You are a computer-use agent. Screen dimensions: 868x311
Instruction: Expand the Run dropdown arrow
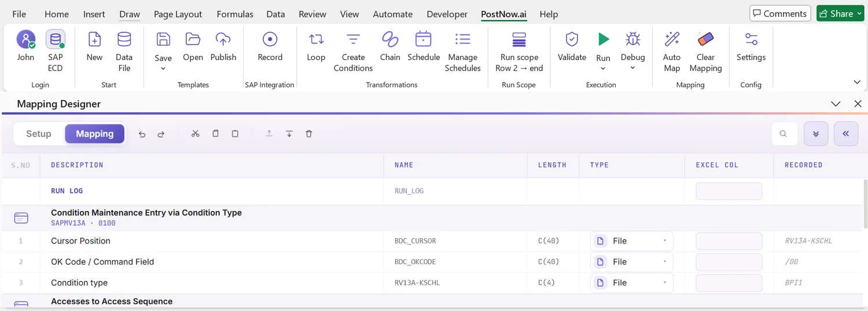click(603, 69)
